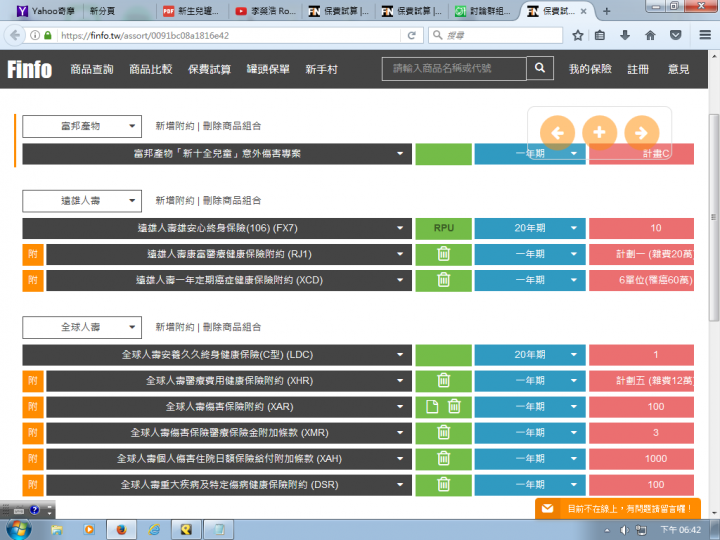Open the 新手村 menu item
This screenshot has height=540, width=720.
coord(321,69)
